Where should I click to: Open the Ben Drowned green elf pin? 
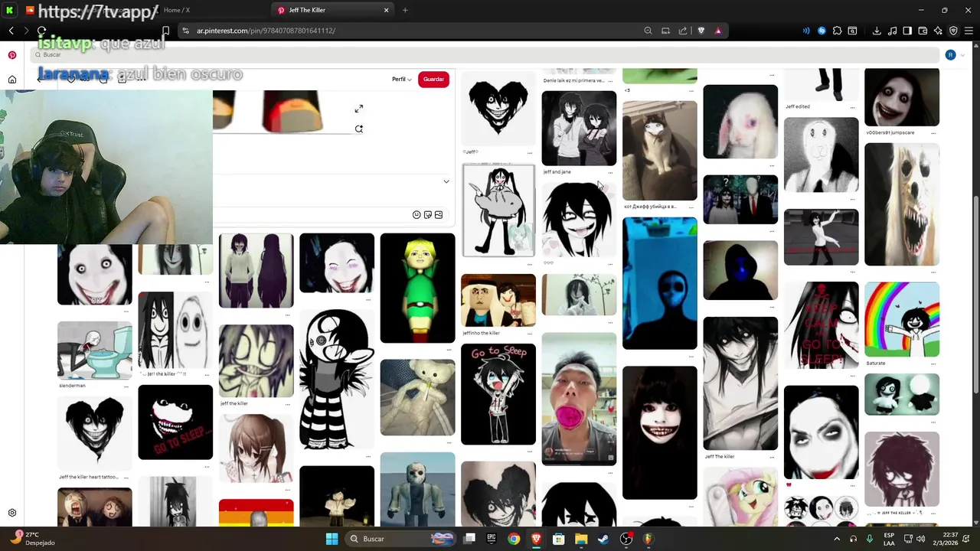click(x=417, y=288)
